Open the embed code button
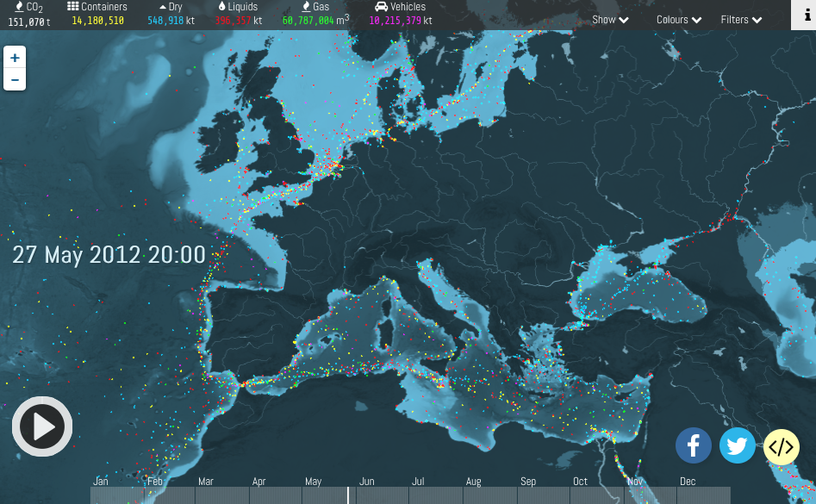Screen dimensions: 816x504 tap(781, 447)
